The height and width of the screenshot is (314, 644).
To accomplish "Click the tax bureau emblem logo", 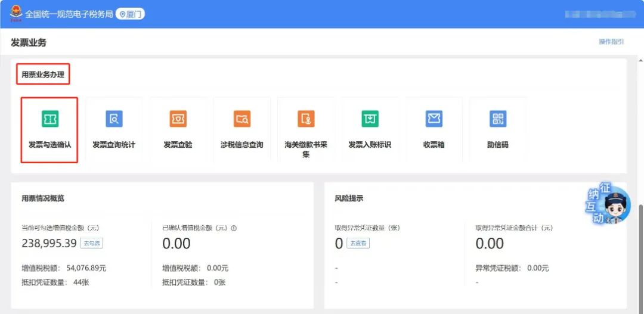I will (16, 14).
